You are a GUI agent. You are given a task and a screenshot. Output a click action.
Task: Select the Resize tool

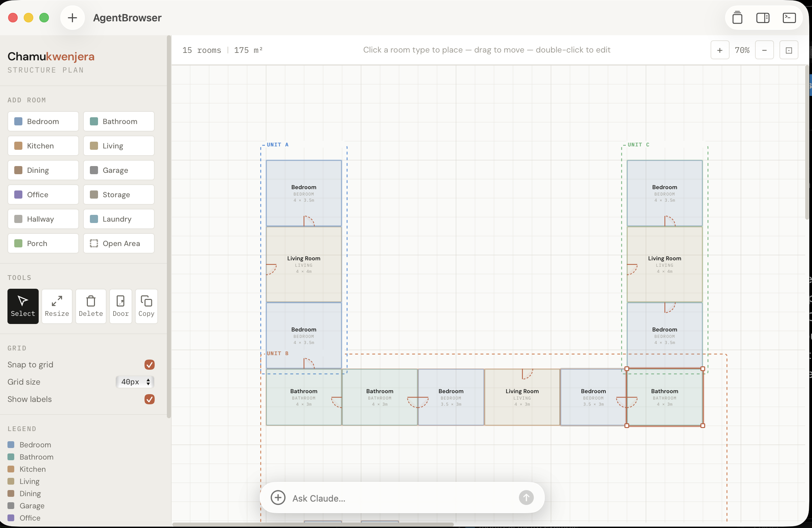click(57, 306)
